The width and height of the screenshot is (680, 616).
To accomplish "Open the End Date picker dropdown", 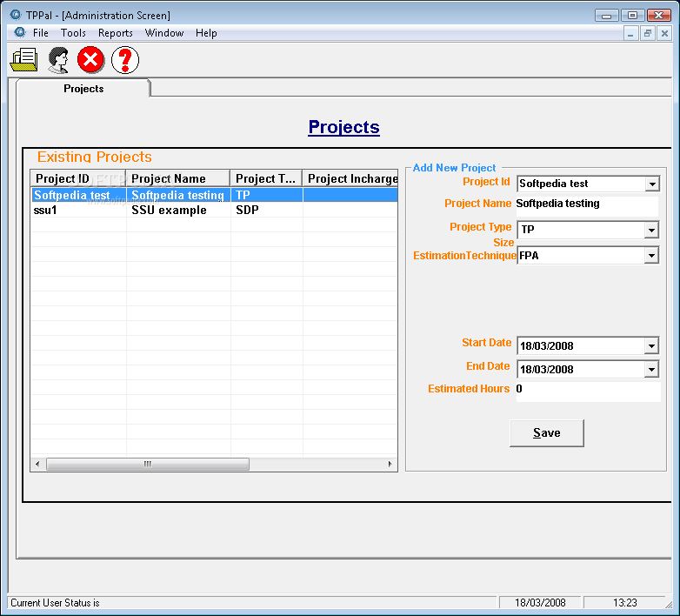I will tap(651, 370).
